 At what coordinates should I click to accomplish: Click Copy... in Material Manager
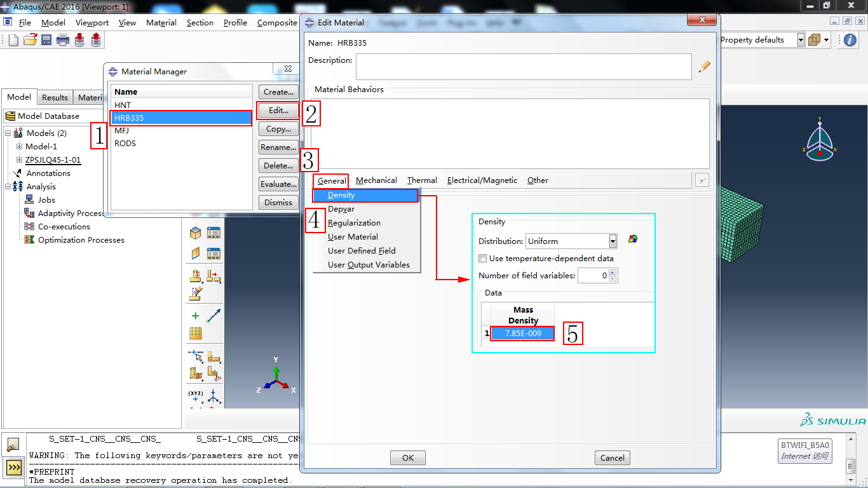pyautogui.click(x=278, y=129)
